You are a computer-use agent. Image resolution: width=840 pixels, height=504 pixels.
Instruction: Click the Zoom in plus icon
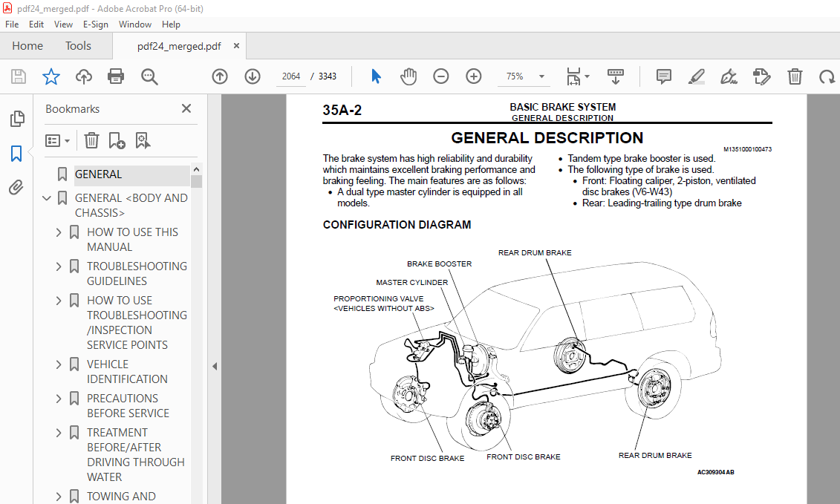click(x=474, y=76)
